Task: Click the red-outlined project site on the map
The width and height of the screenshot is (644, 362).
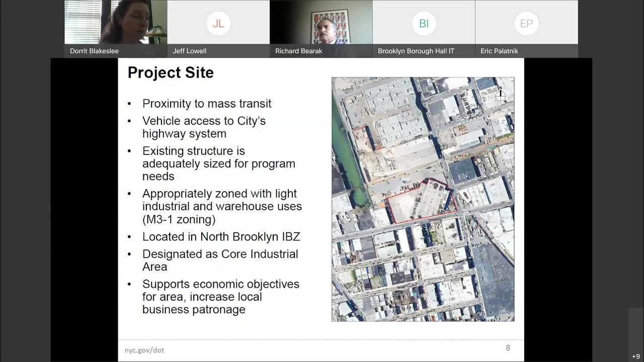Action: (422, 201)
